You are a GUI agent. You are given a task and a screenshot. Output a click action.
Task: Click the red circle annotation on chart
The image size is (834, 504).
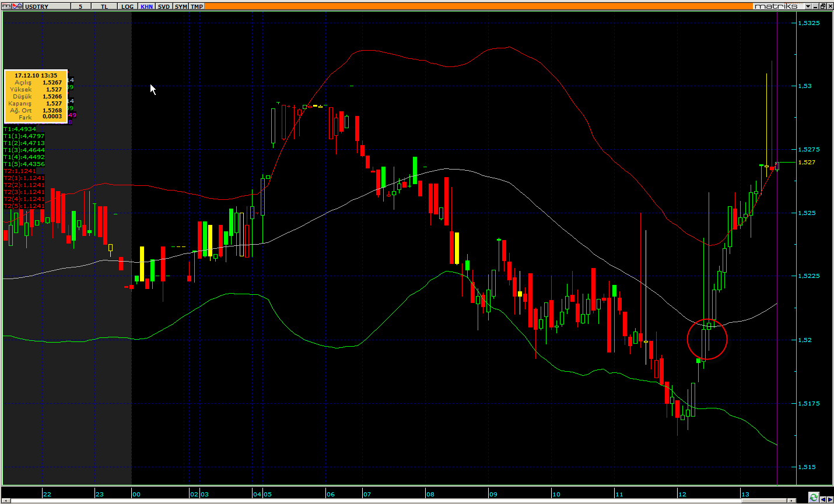pyautogui.click(x=707, y=339)
